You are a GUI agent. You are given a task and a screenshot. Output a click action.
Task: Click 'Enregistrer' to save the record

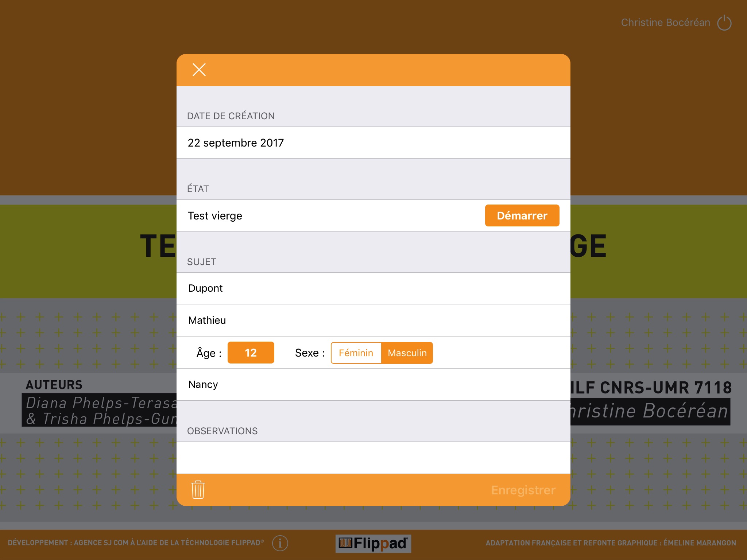click(521, 489)
